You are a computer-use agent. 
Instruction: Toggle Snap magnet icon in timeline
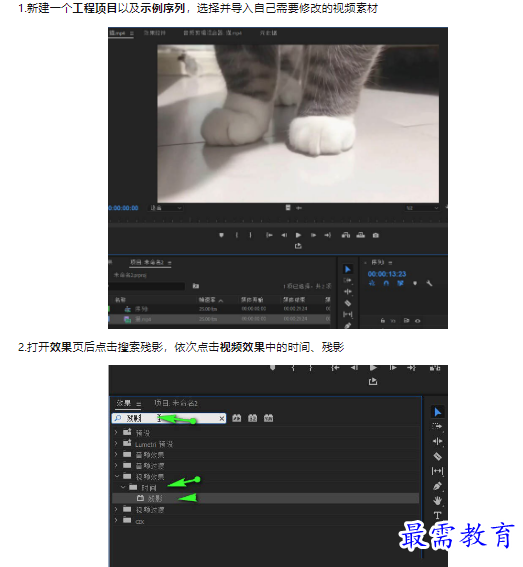386,284
